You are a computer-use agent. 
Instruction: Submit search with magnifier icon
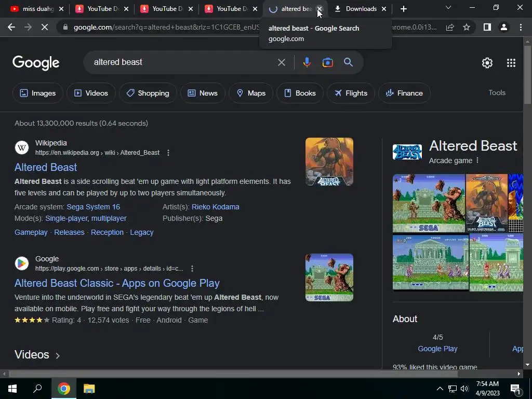click(348, 62)
